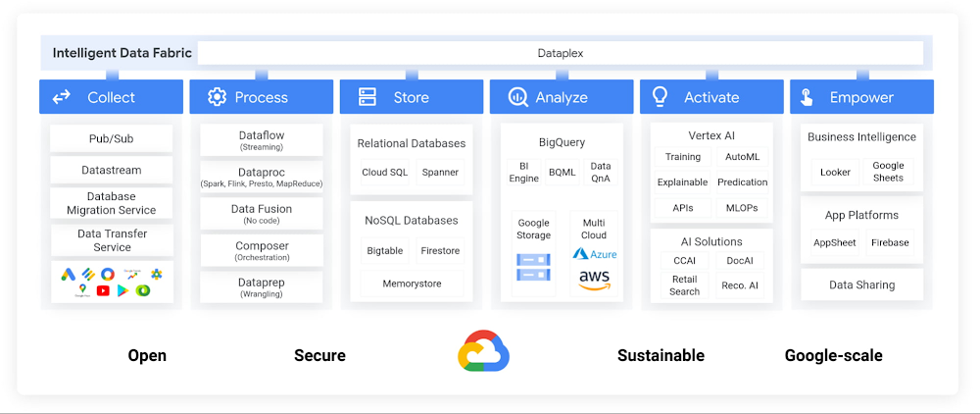Click the Multi Cloud label
Image resolution: width=980 pixels, height=414 pixels.
coord(594,229)
